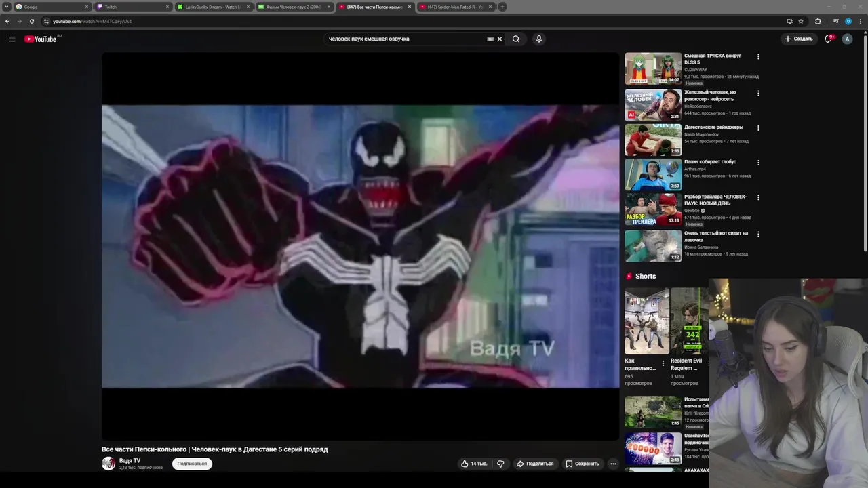
Task: Share video via Поделиться button
Action: [535, 464]
